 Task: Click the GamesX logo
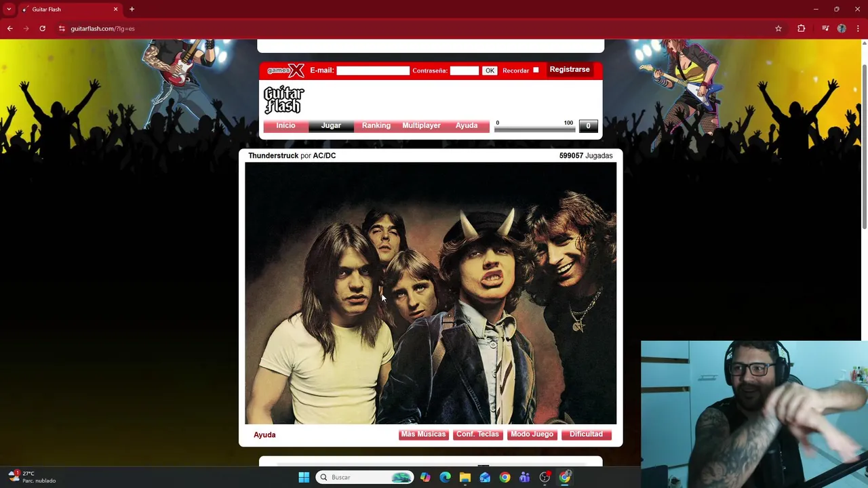(x=285, y=70)
